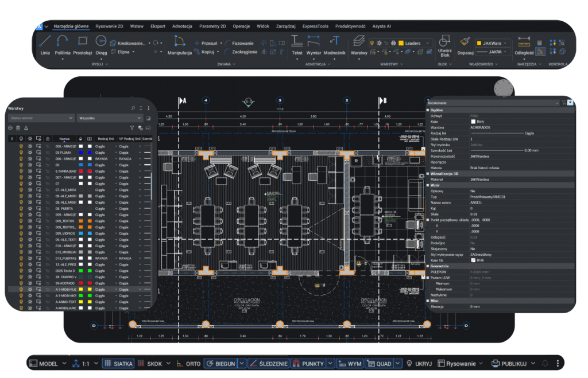Toggle ORTO mode in status bar

click(189, 364)
